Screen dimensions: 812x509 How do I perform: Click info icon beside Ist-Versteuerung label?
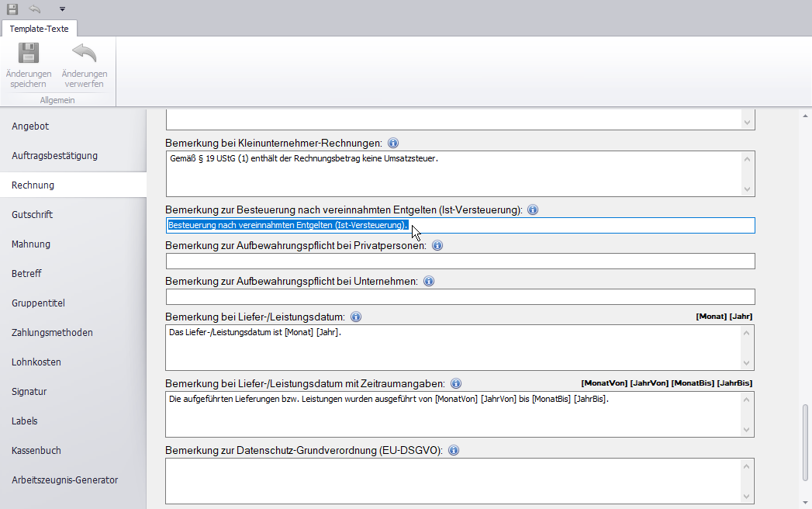[x=533, y=210]
